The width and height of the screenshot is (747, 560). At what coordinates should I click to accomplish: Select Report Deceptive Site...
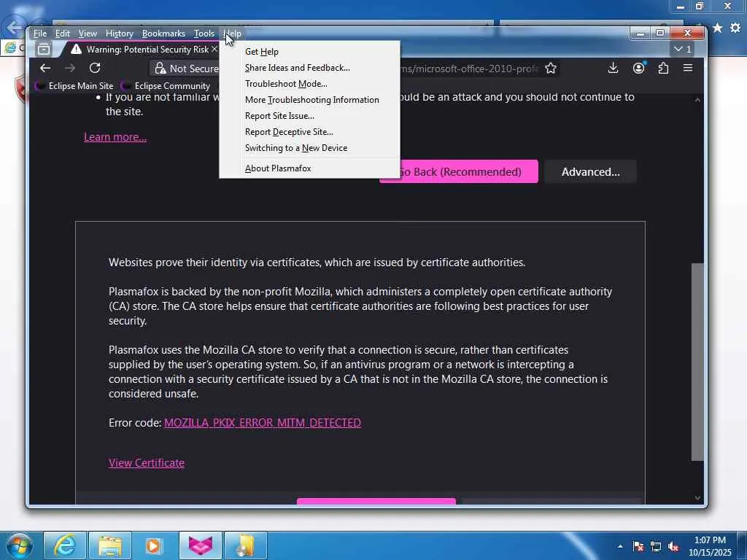coord(309,132)
